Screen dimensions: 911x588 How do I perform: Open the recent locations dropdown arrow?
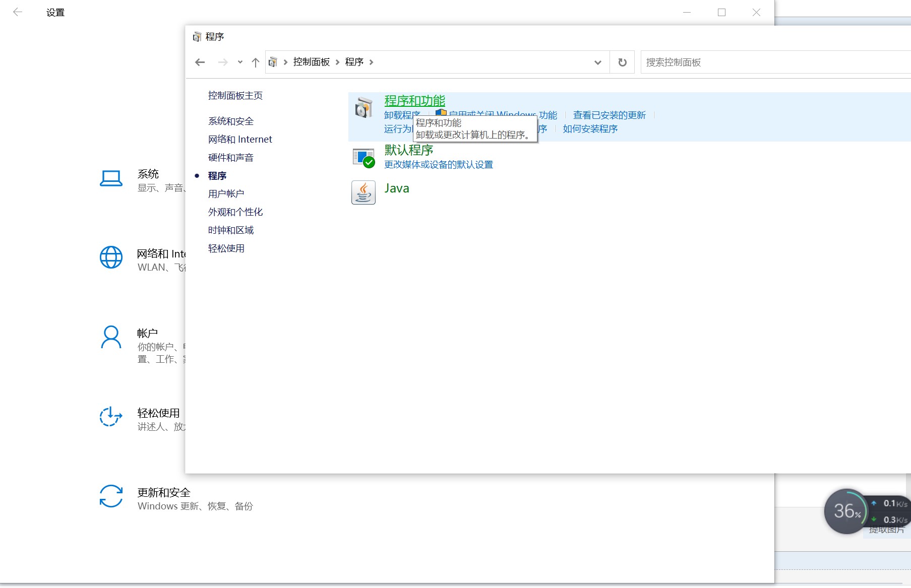(240, 62)
